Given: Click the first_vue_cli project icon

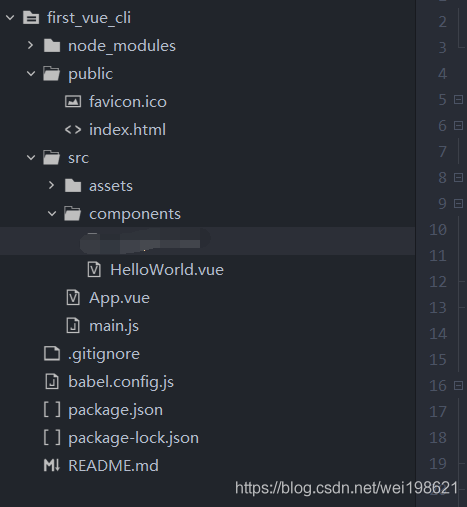Looking at the screenshot, I should point(31,17).
